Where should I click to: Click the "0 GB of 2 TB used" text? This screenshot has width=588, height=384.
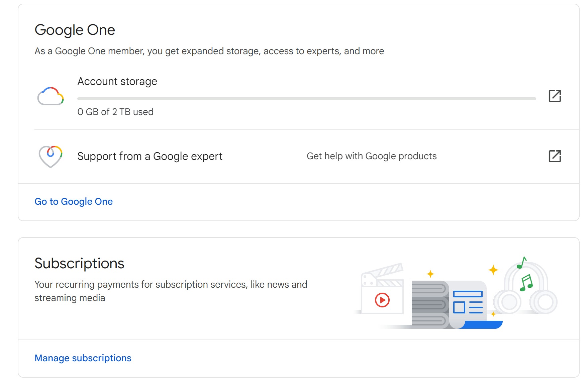[115, 112]
